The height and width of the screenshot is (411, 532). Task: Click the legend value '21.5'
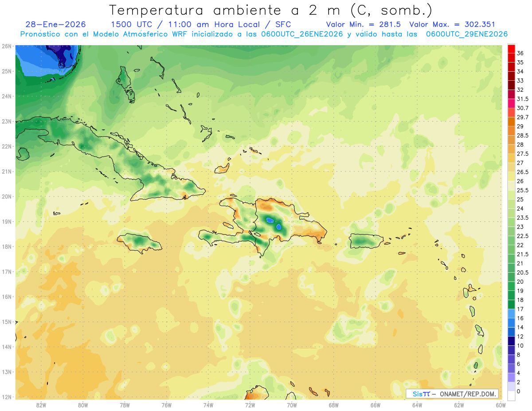point(523,254)
